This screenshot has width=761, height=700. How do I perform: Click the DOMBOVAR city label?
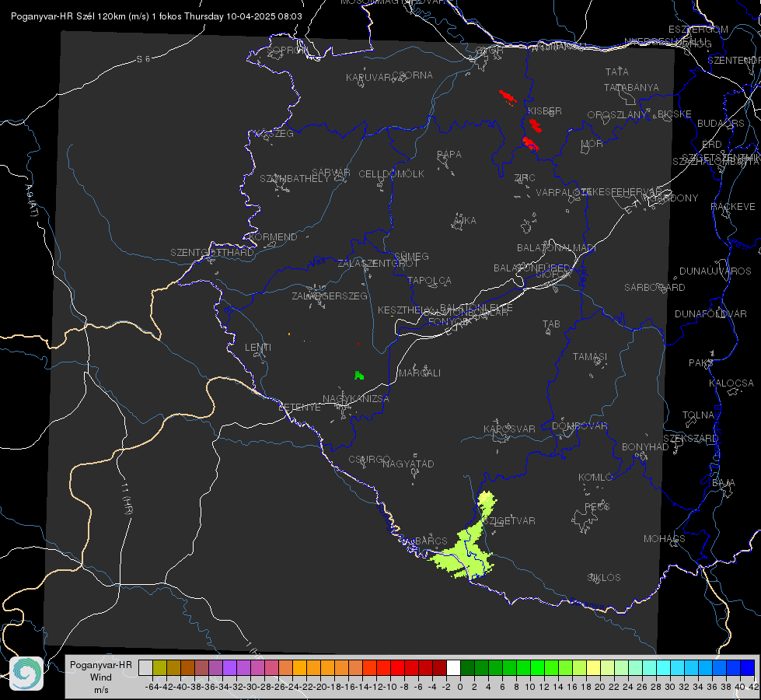click(x=579, y=426)
